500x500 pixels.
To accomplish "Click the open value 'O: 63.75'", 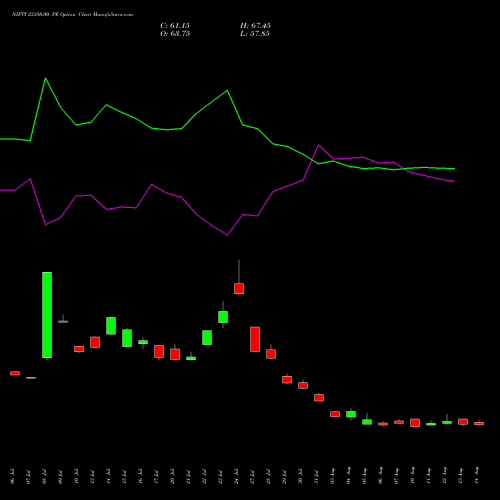I will 175,34.
